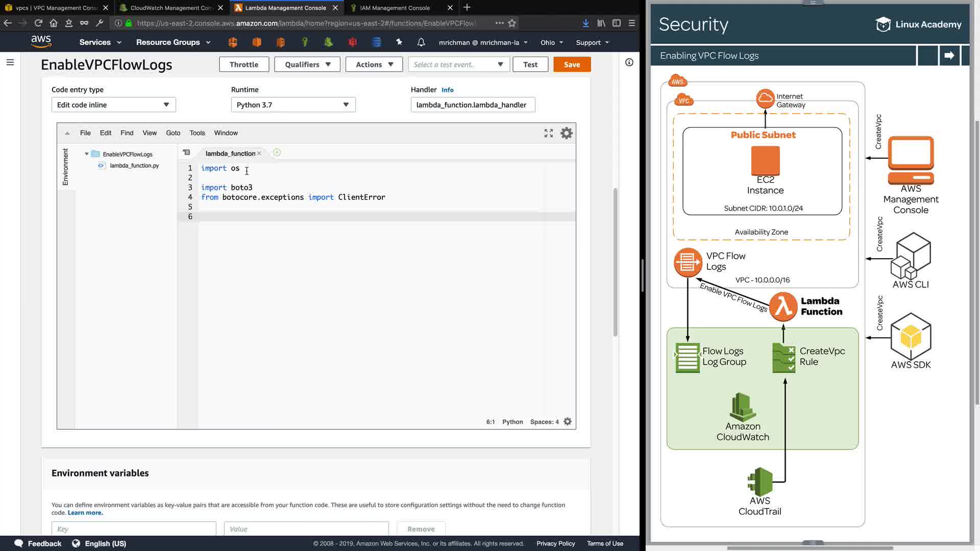Image resolution: width=980 pixels, height=551 pixels.
Task: Click the AWS logo home icon
Action: tap(41, 42)
